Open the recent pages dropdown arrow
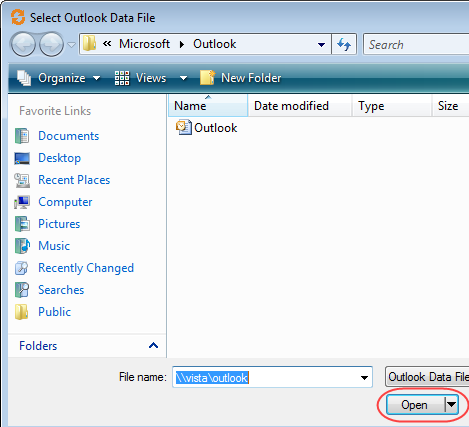 (x=71, y=44)
